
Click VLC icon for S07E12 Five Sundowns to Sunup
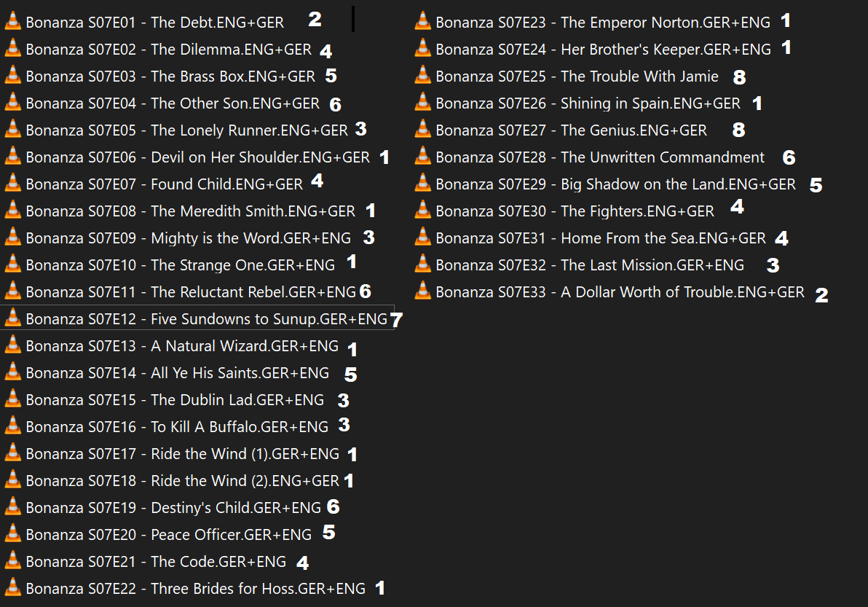tap(12, 318)
